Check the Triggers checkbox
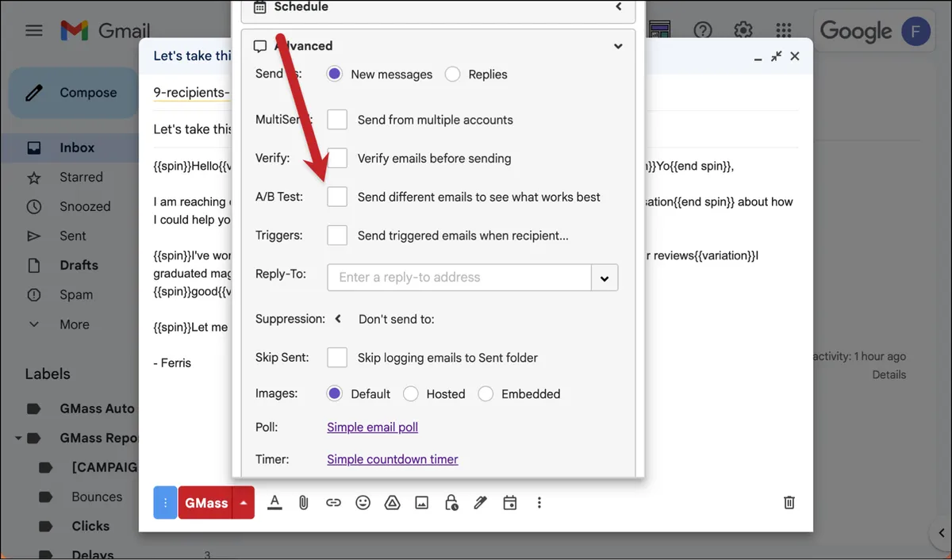 coord(337,236)
